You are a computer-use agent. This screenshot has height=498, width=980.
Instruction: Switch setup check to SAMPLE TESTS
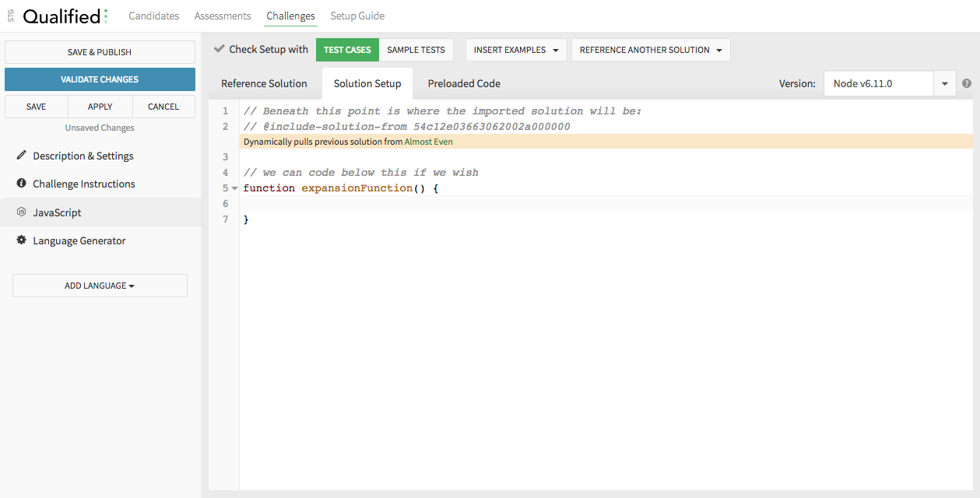(416, 49)
